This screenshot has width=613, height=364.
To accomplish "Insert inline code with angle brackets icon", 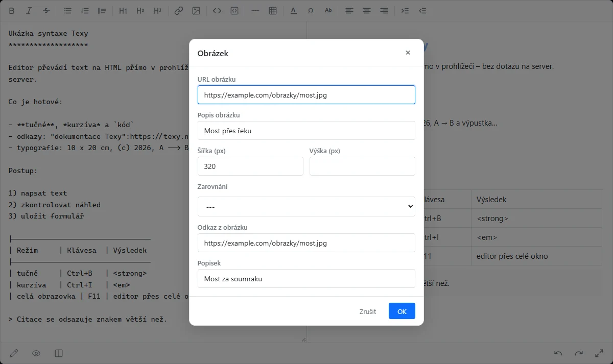I will pos(217,10).
